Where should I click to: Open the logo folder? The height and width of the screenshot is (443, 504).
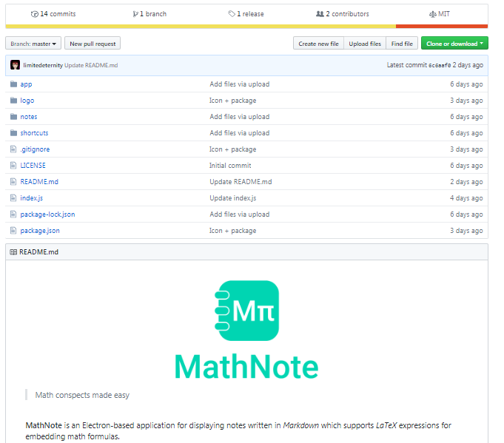click(x=27, y=101)
